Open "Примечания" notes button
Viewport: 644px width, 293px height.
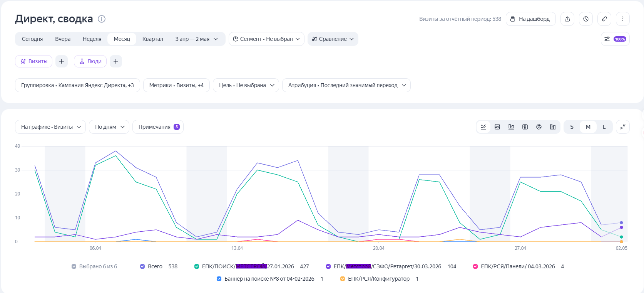(x=158, y=127)
